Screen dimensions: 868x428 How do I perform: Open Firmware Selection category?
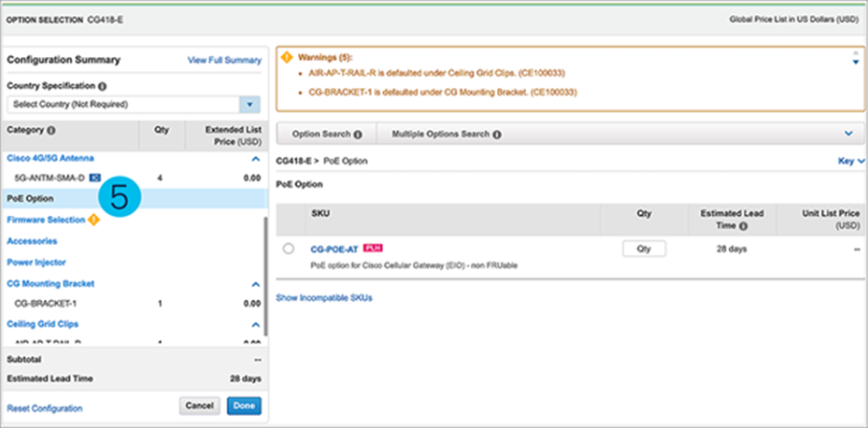click(x=46, y=220)
